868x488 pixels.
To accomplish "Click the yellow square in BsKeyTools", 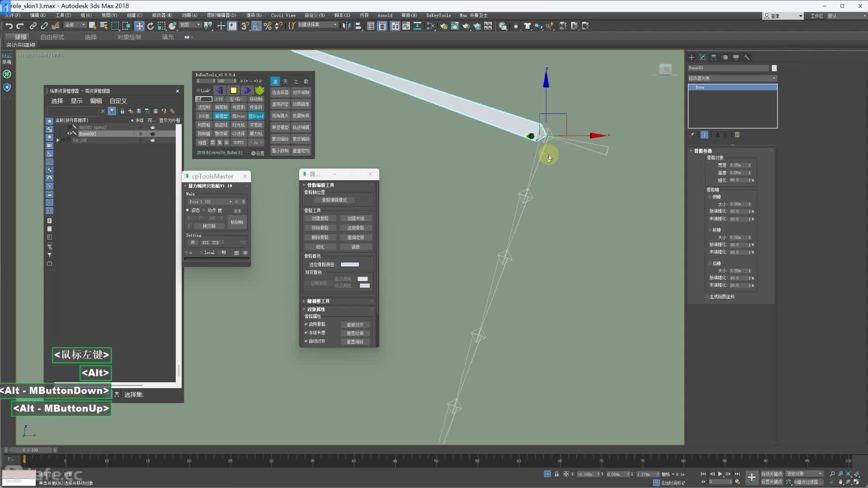I will (234, 90).
